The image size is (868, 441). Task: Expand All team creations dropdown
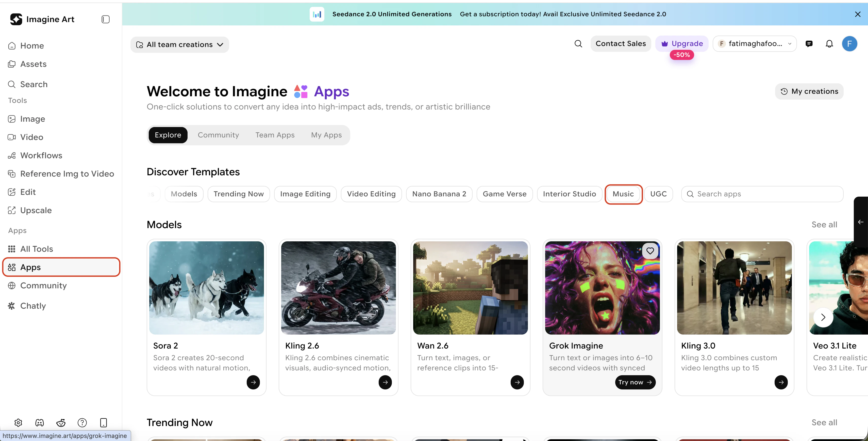[180, 44]
